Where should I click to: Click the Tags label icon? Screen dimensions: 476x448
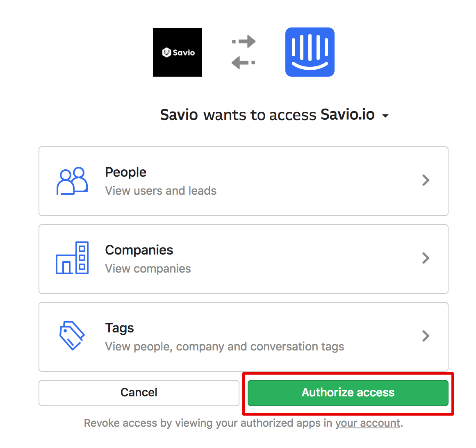click(x=72, y=335)
